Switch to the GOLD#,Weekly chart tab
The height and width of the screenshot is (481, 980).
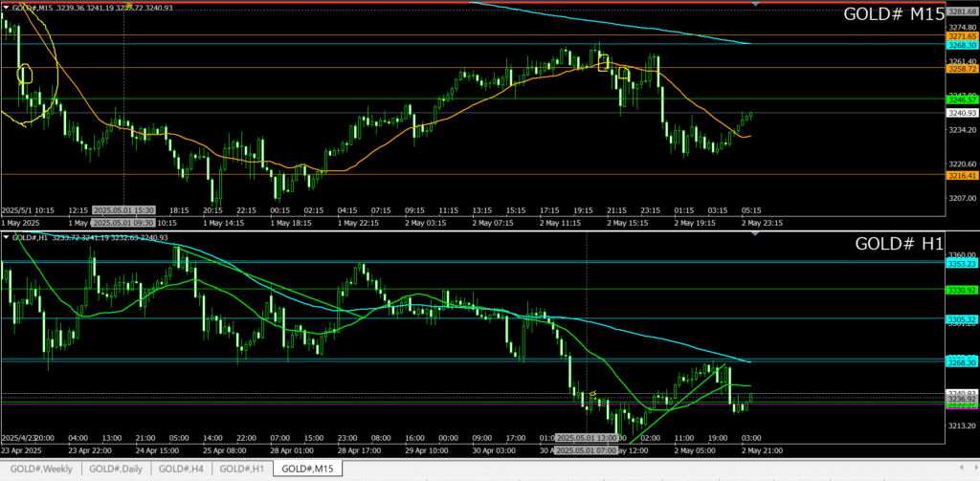(x=40, y=469)
